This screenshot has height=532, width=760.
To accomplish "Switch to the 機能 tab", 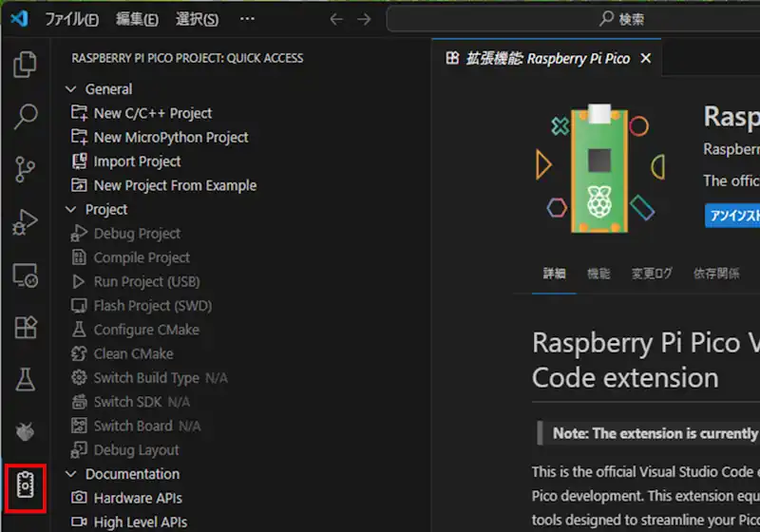I will (598, 274).
